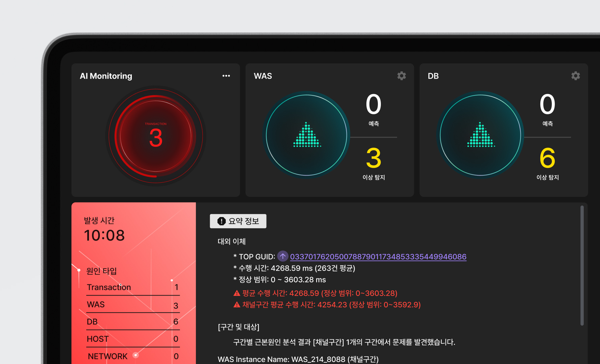Click the WAS 이상 탐지 count 3
Viewport: 600px width, 364px height.
click(x=373, y=158)
